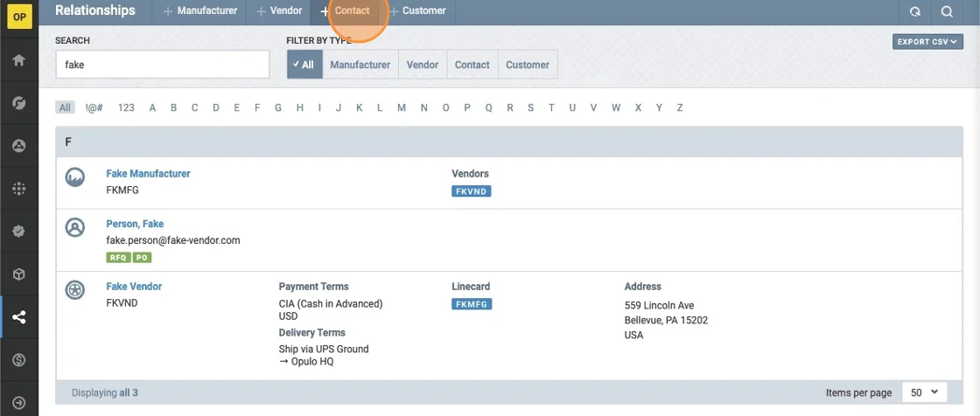The height and width of the screenshot is (416, 980).
Task: Click the verified check badge sidebar icon
Action: coord(18,232)
